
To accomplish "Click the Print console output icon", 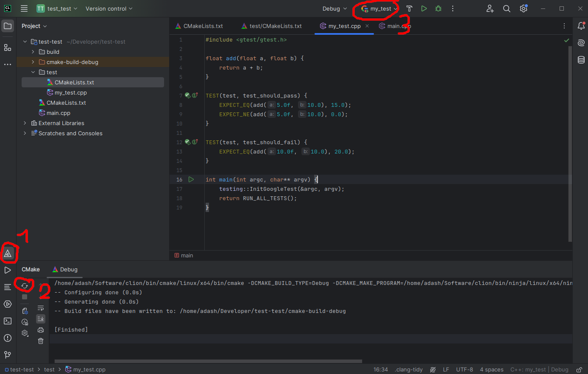I will click(41, 330).
